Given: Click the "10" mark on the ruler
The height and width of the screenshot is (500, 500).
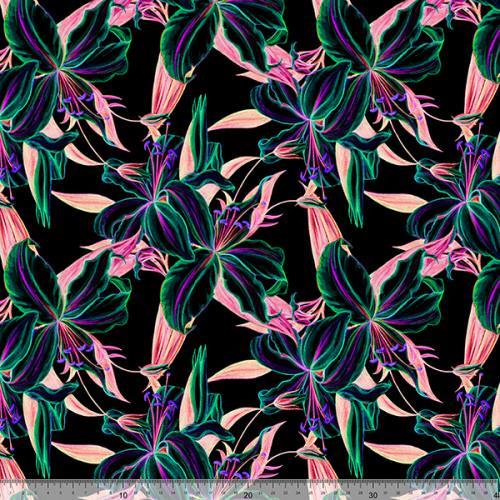Looking at the screenshot, I should point(124,495).
